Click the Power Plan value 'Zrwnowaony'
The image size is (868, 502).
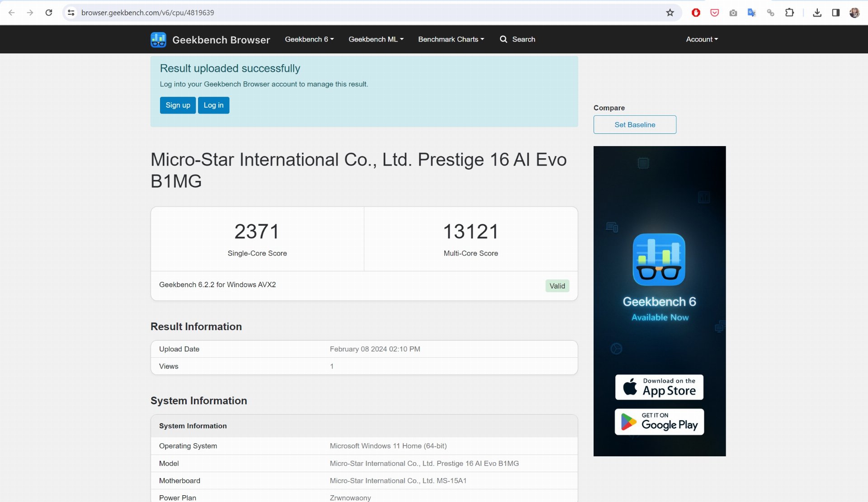(x=350, y=498)
